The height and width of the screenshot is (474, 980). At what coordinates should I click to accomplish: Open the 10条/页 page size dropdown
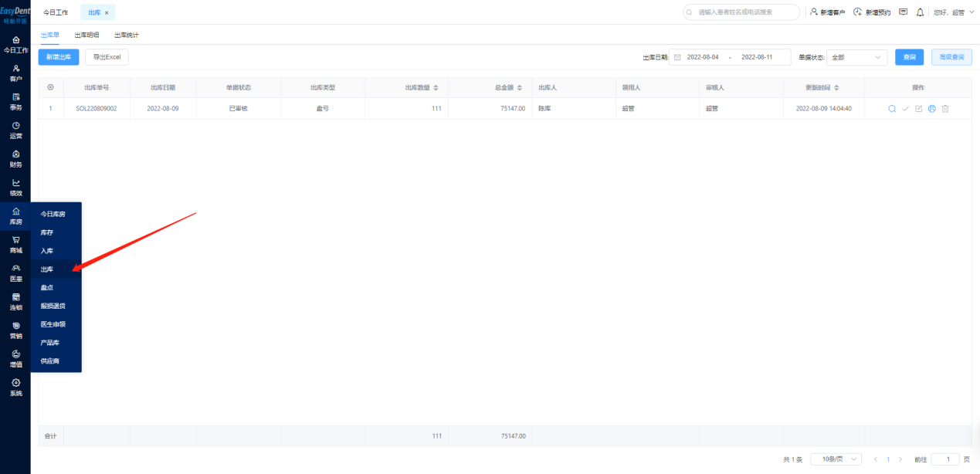coord(836,459)
